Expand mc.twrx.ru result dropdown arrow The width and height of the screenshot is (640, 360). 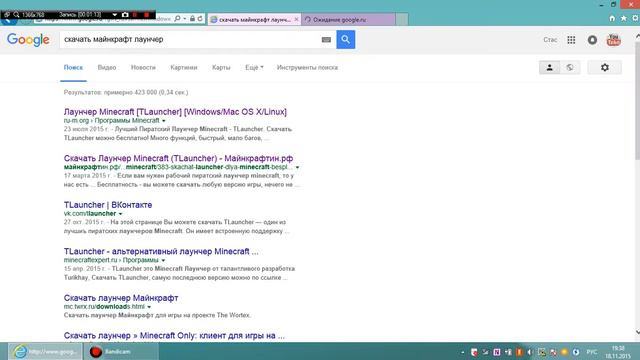click(149, 307)
